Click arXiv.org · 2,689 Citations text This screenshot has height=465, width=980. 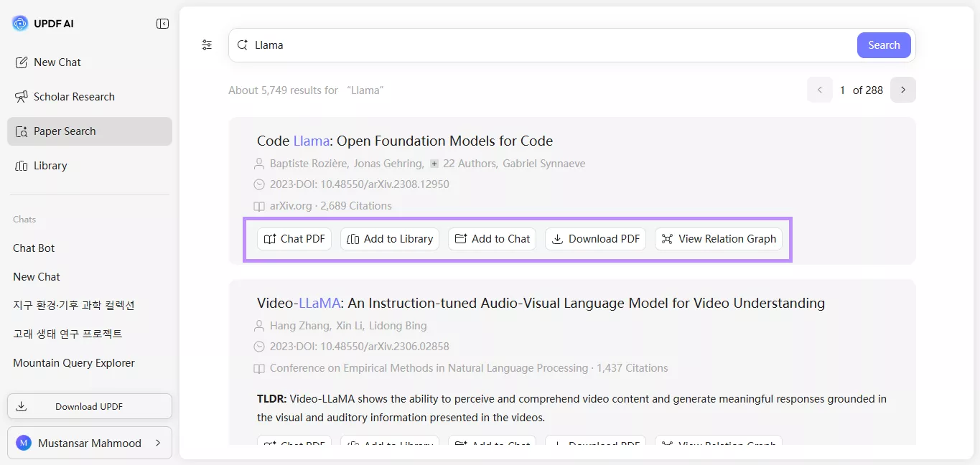(331, 206)
